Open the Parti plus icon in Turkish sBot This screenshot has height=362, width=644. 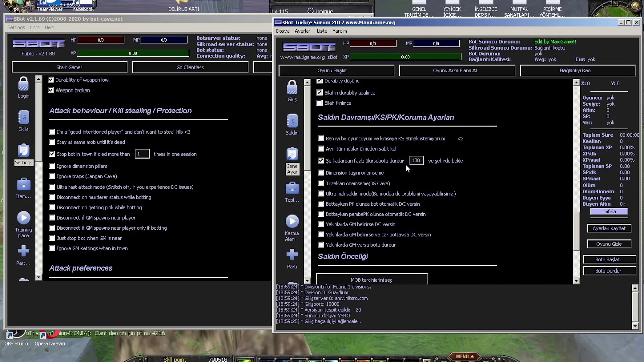point(292,255)
